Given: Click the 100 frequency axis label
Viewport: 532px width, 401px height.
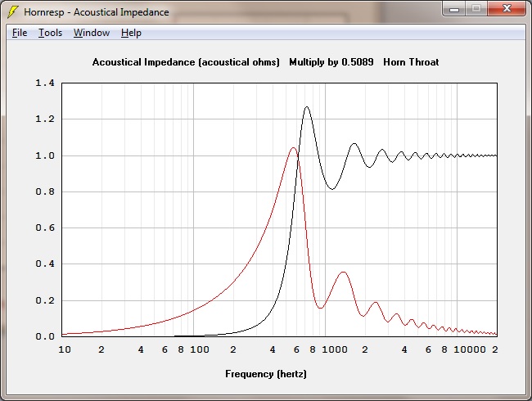Looking at the screenshot, I should [199, 349].
